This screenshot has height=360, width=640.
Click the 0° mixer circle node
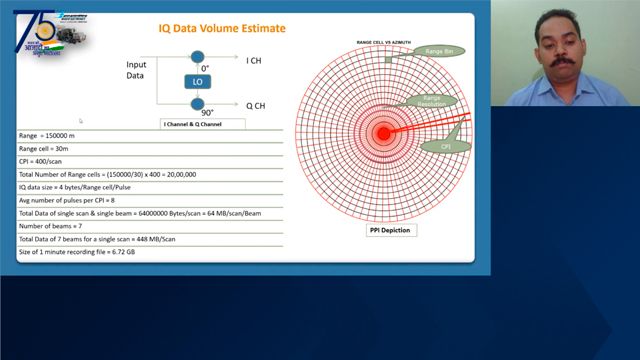coord(198,57)
